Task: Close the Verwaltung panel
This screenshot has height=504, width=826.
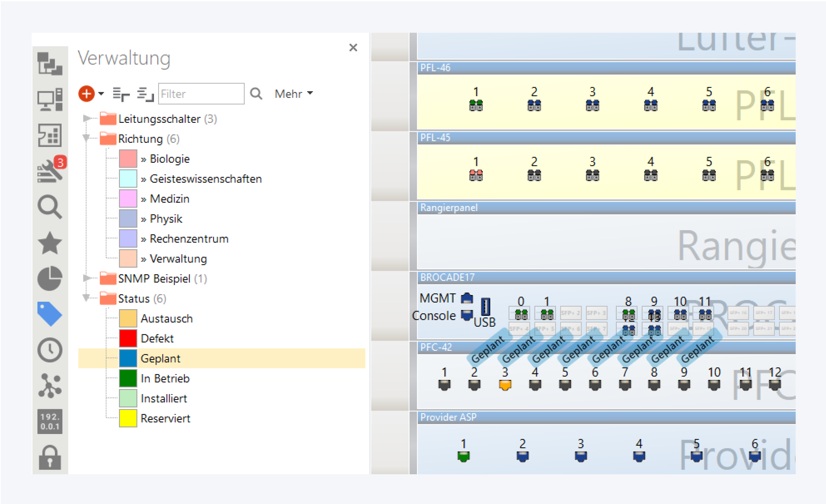Action: (x=353, y=48)
